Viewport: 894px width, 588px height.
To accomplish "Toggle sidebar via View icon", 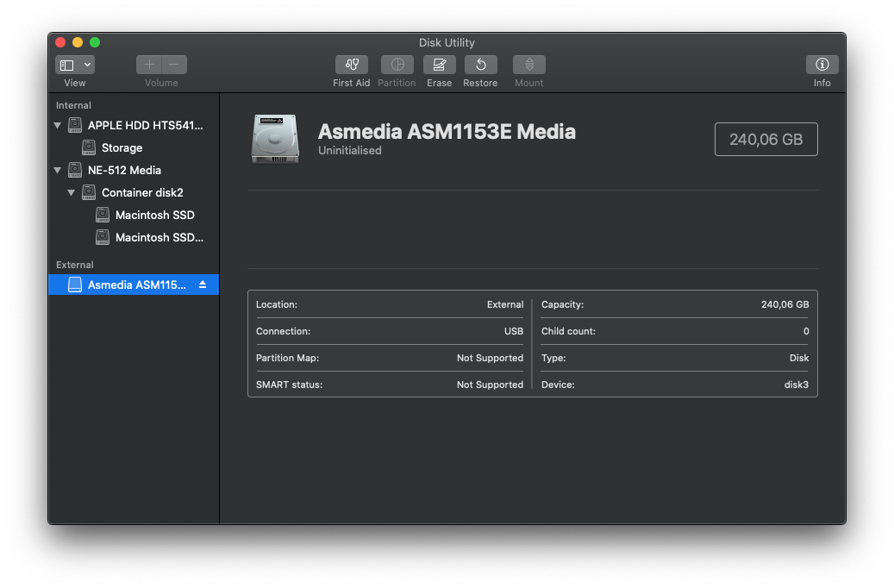I will pyautogui.click(x=67, y=65).
